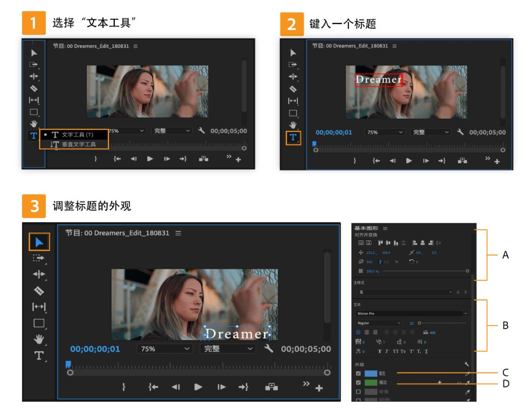Viewport: 532px width, 415px height.
Task: Toggle faux bold text style
Action: coord(380,351)
